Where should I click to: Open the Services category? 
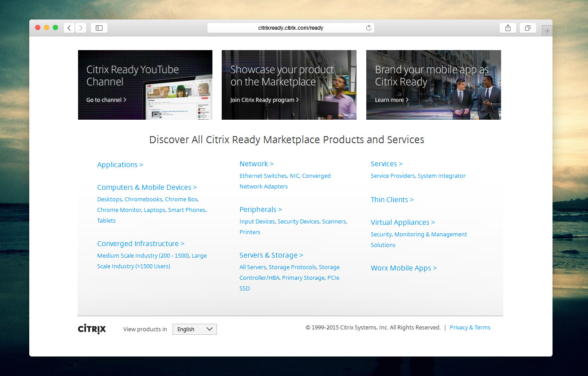[387, 164]
